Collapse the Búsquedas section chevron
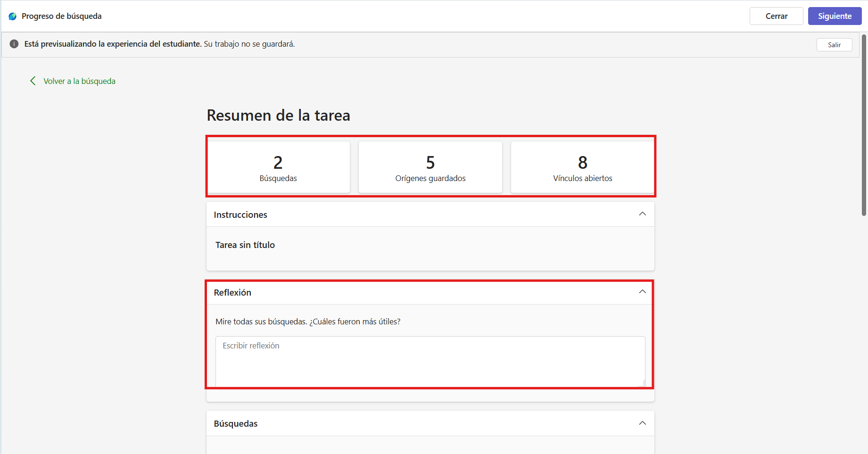This screenshot has width=868, height=454. [642, 423]
